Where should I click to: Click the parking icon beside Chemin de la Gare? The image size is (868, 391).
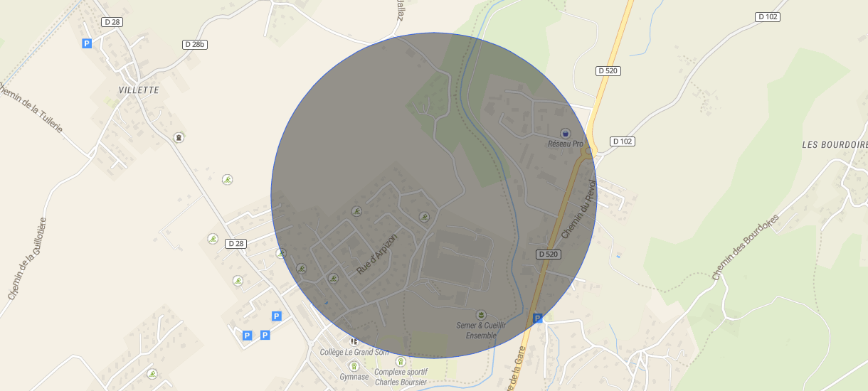pos(538,318)
